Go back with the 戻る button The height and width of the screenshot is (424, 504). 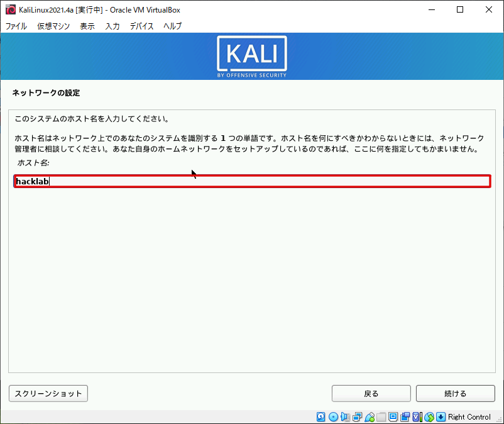(371, 393)
